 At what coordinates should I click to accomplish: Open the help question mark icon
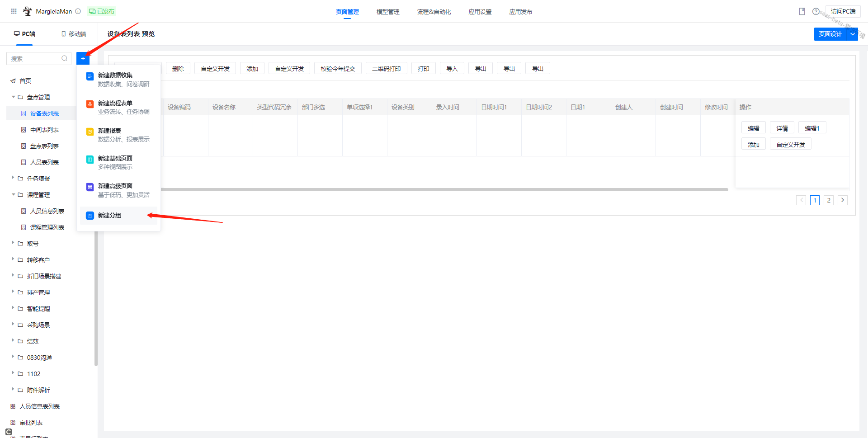coord(816,11)
